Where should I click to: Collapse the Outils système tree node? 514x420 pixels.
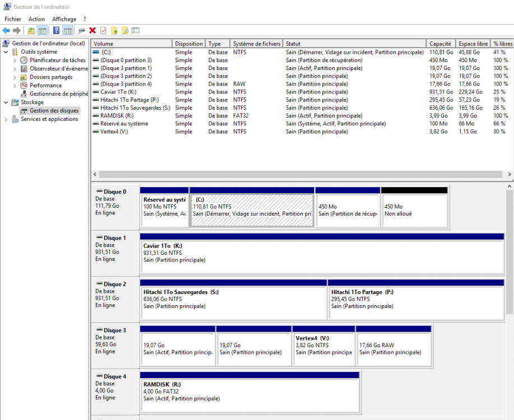coord(6,52)
